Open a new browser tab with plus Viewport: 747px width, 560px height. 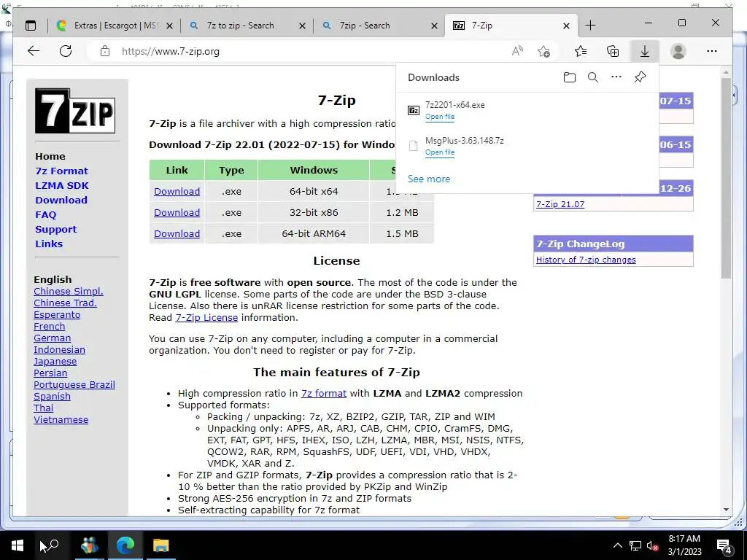pyautogui.click(x=590, y=26)
